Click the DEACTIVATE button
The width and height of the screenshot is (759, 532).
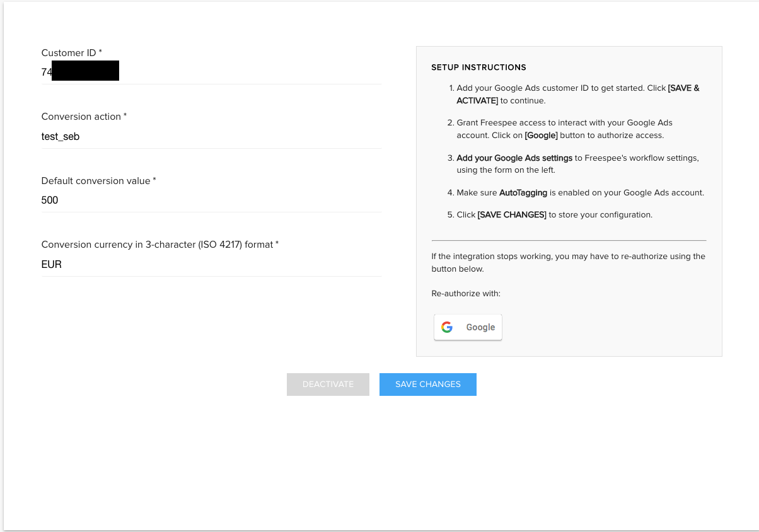328,385
